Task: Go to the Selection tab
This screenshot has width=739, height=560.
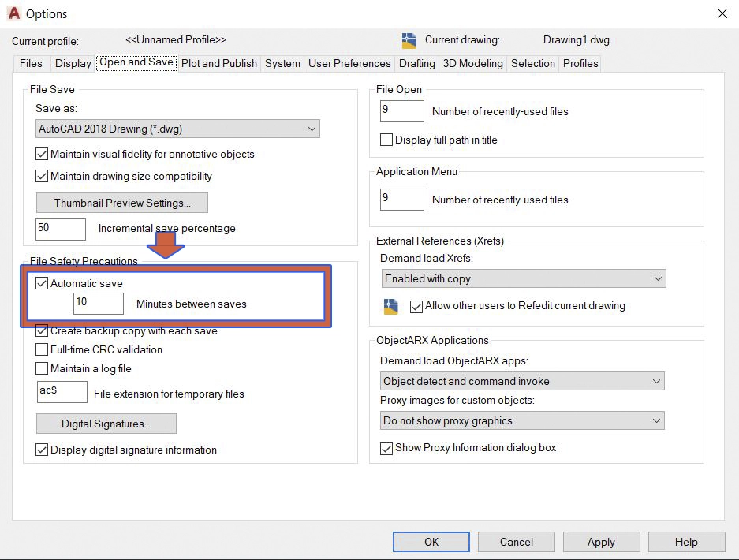Action: pyautogui.click(x=533, y=63)
